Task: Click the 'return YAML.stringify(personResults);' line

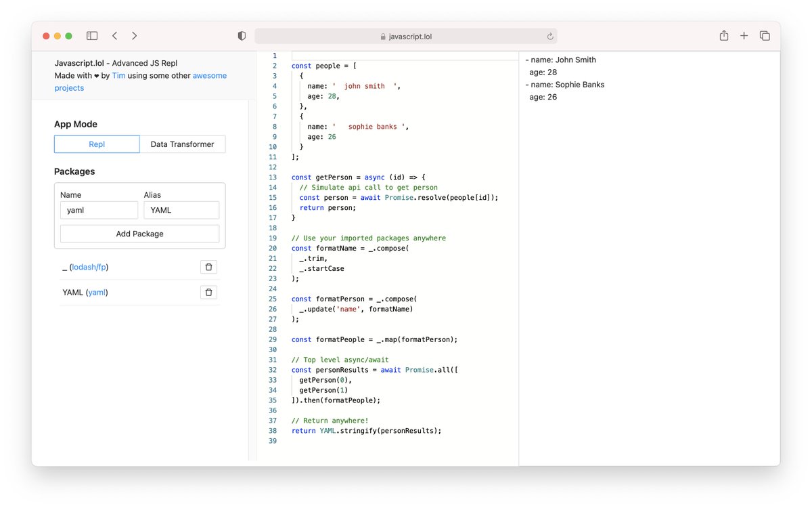Action: pyautogui.click(x=367, y=431)
